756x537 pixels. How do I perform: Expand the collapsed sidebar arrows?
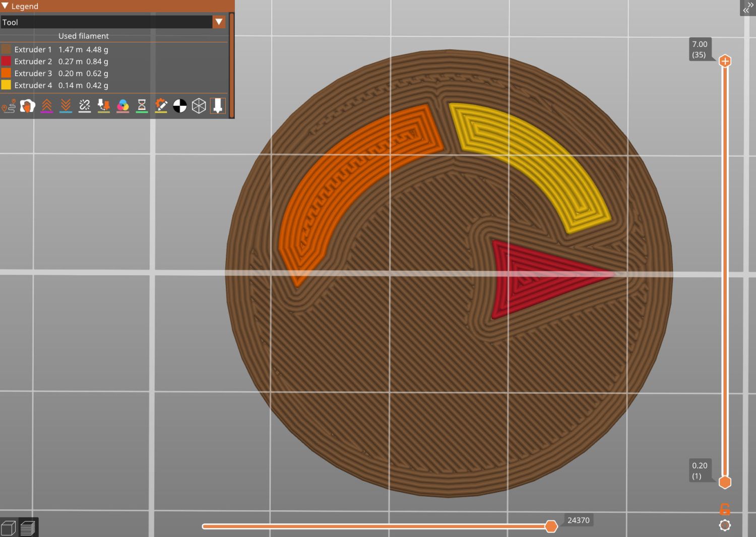point(747,8)
